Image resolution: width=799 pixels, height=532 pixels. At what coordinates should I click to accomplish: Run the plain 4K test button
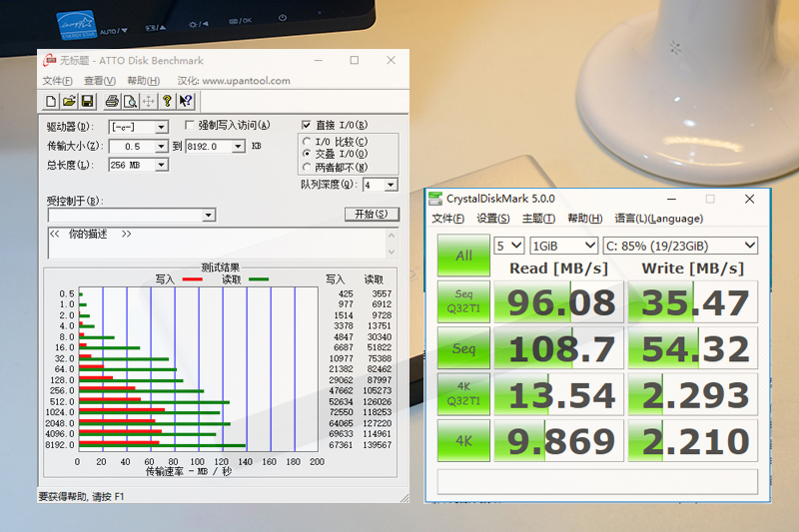point(463,440)
